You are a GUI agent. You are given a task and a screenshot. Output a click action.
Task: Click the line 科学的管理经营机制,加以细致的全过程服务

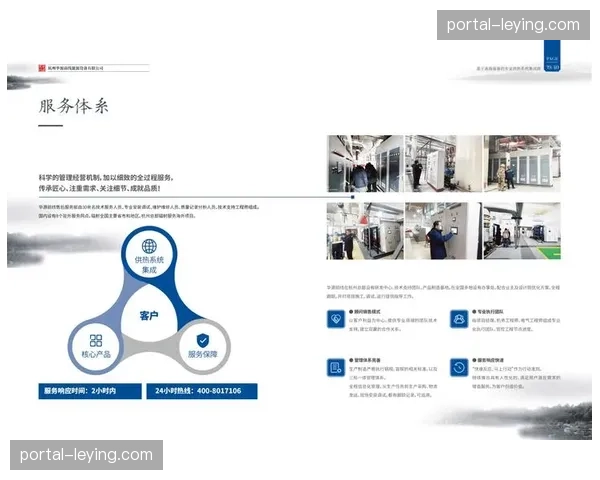tap(106, 178)
